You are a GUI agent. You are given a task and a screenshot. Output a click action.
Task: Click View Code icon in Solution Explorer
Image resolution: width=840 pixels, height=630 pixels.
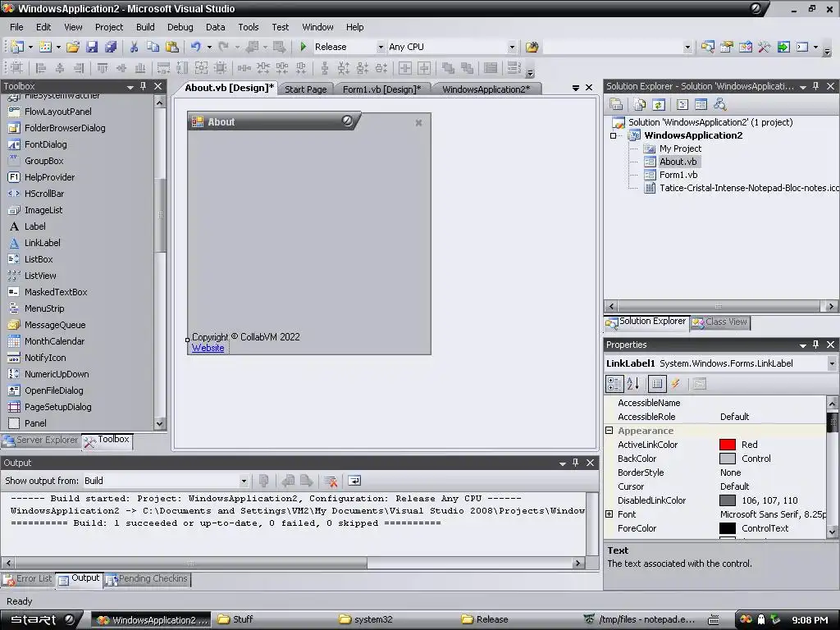682,104
